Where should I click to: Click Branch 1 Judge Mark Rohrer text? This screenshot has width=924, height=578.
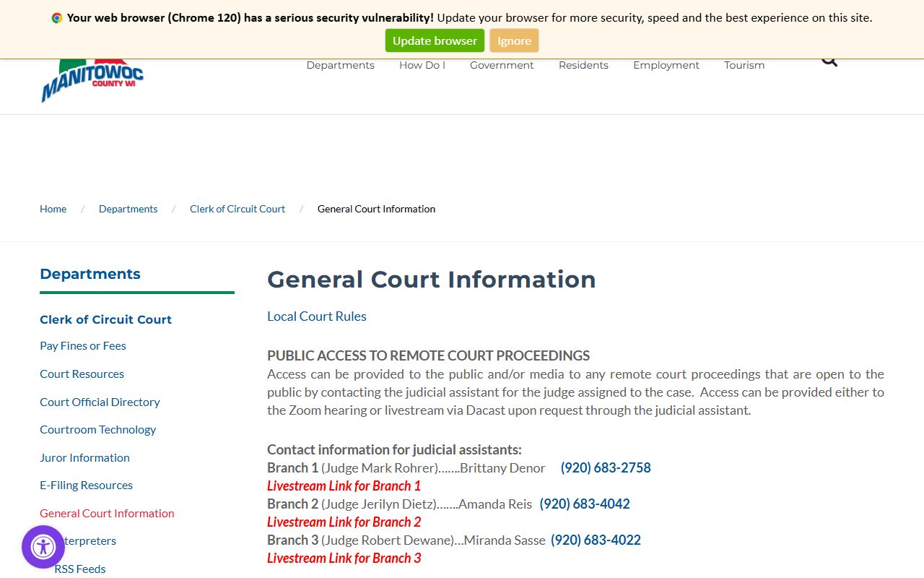(x=352, y=467)
